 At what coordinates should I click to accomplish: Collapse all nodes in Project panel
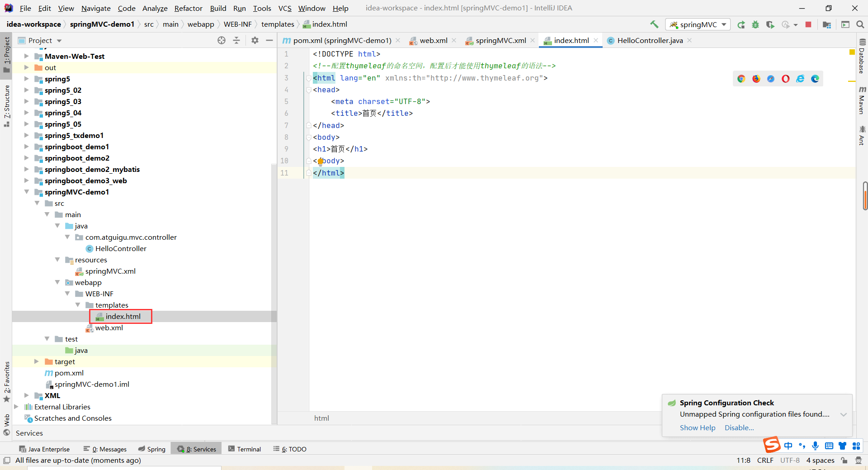click(236, 40)
